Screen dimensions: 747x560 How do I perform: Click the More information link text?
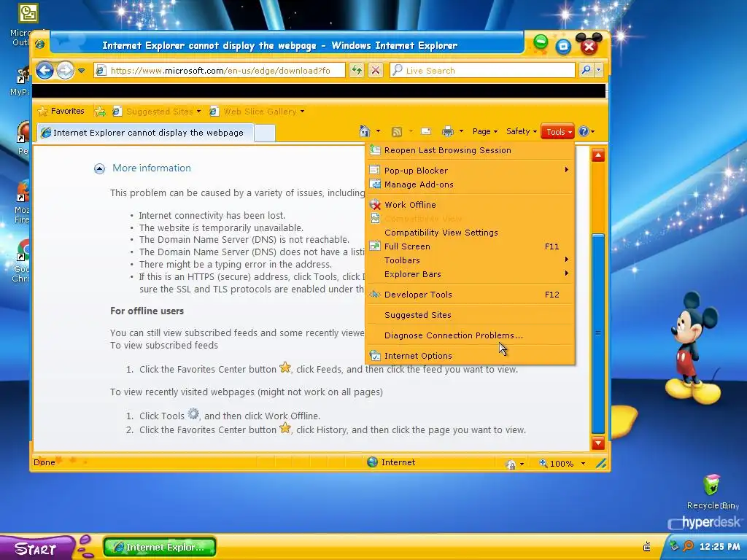pos(152,168)
